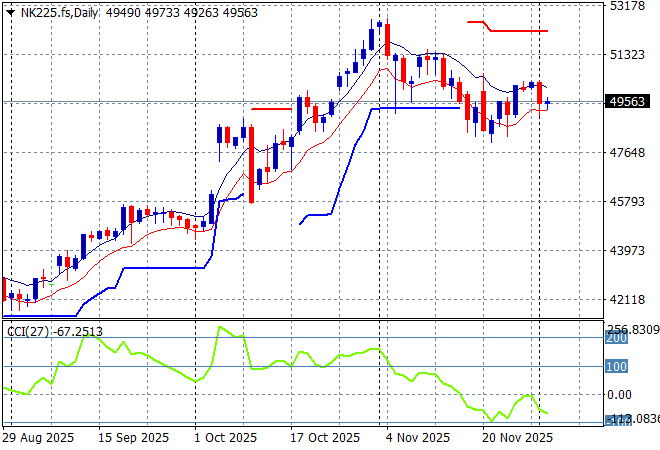The image size is (660, 450).
Task: Select the CCI 0.00 level label
Action: click(x=621, y=395)
